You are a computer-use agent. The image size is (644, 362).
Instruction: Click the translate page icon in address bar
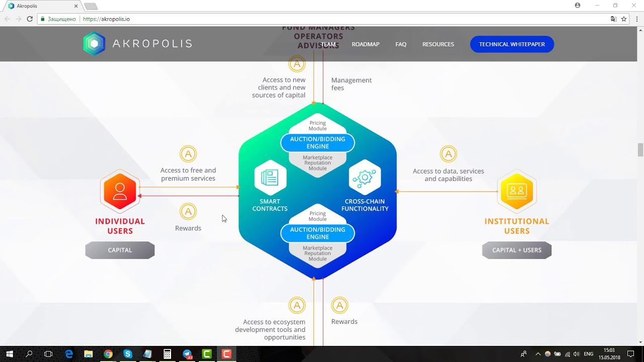tap(613, 19)
